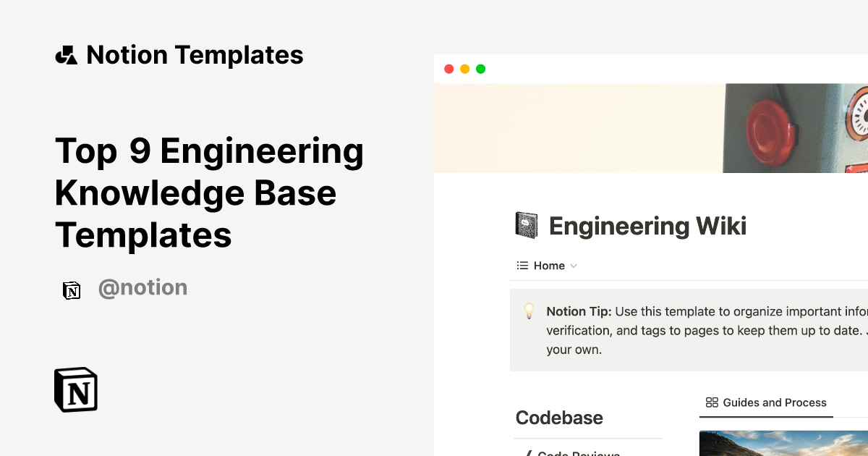868x456 pixels.
Task: Click the Notion Templates logo icon
Action: 66,54
